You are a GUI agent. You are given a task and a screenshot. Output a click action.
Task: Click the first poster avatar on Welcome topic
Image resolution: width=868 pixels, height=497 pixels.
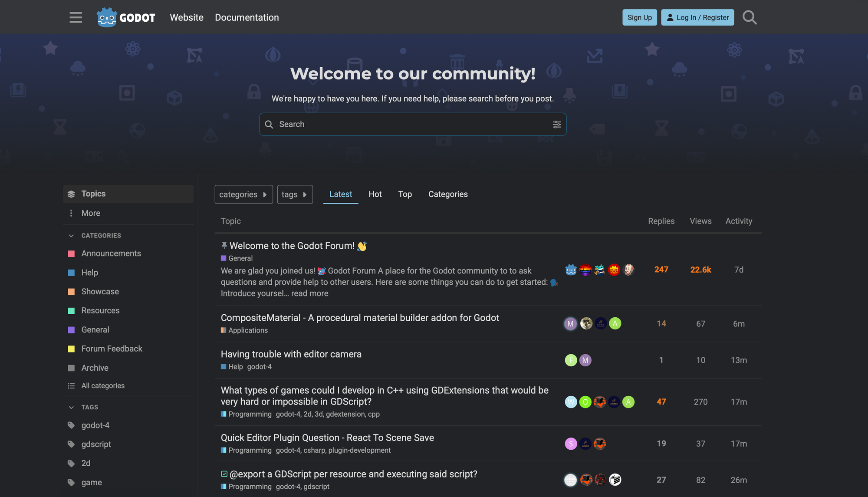(x=571, y=270)
